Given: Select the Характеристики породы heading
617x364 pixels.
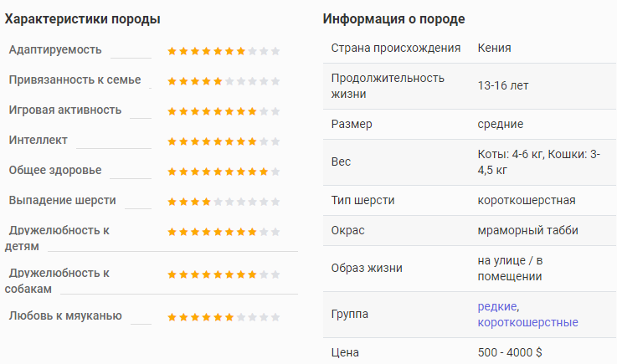Looking at the screenshot, I should click(82, 19).
